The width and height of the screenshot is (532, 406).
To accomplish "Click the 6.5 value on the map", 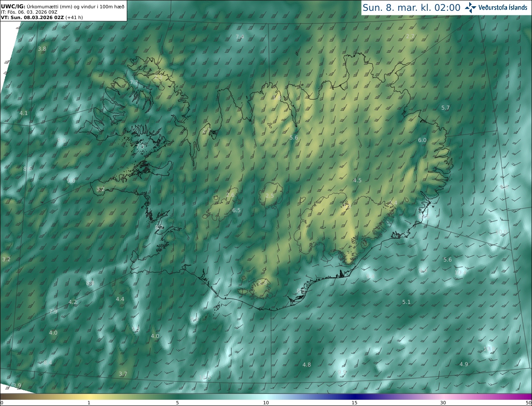I will pos(236,210).
